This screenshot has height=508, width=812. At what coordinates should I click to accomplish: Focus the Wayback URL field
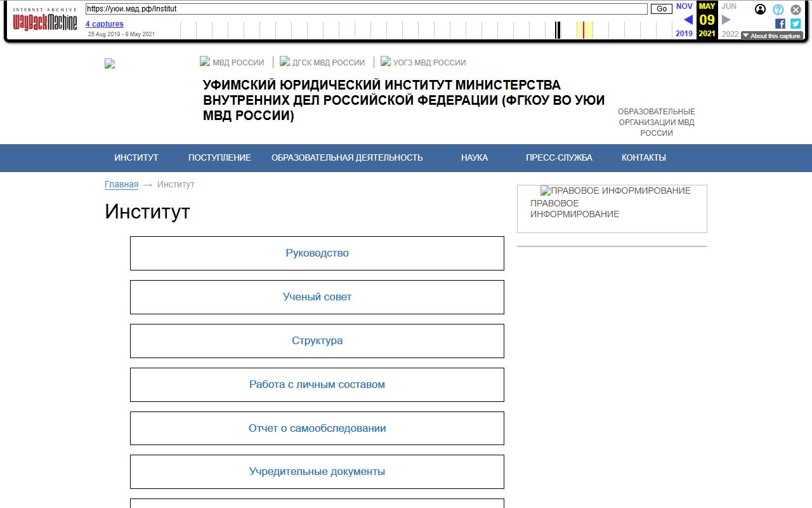click(x=367, y=9)
